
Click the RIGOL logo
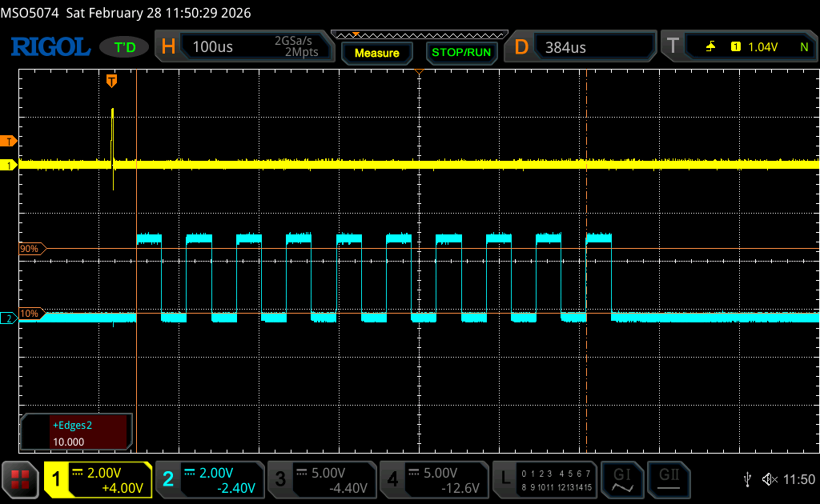coord(50,47)
